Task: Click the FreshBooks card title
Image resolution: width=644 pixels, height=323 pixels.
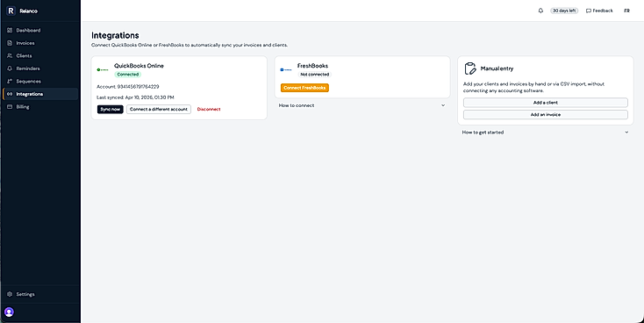Action: (x=312, y=66)
